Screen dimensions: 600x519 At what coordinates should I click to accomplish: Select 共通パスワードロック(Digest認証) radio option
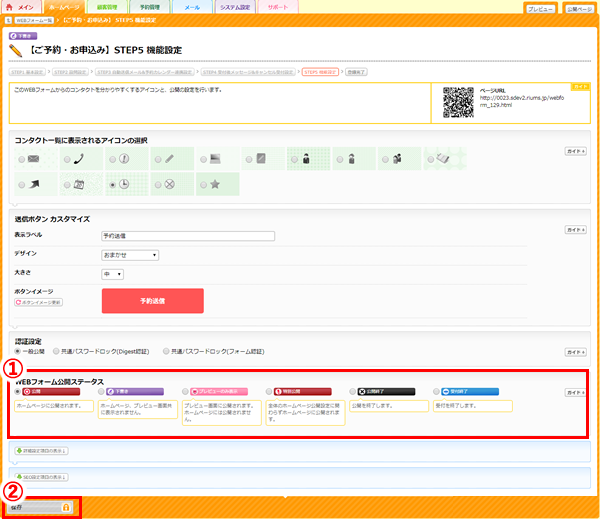[x=57, y=351]
